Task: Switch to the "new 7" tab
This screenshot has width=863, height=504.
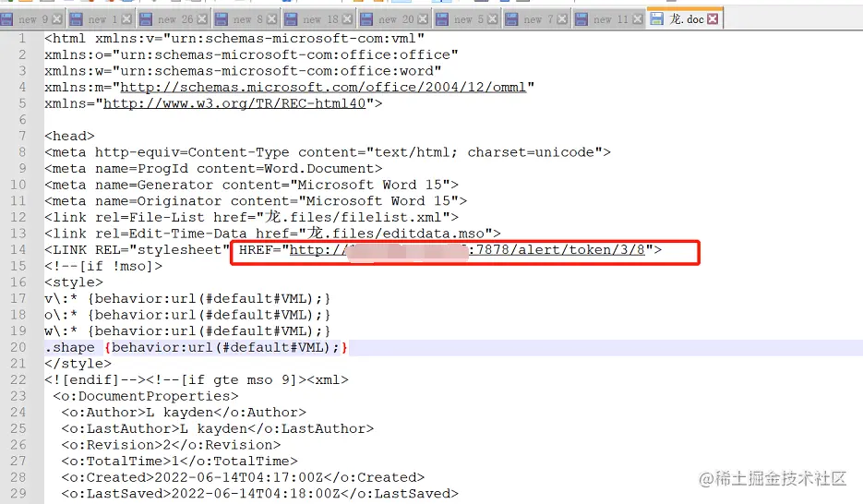Action: [537, 19]
